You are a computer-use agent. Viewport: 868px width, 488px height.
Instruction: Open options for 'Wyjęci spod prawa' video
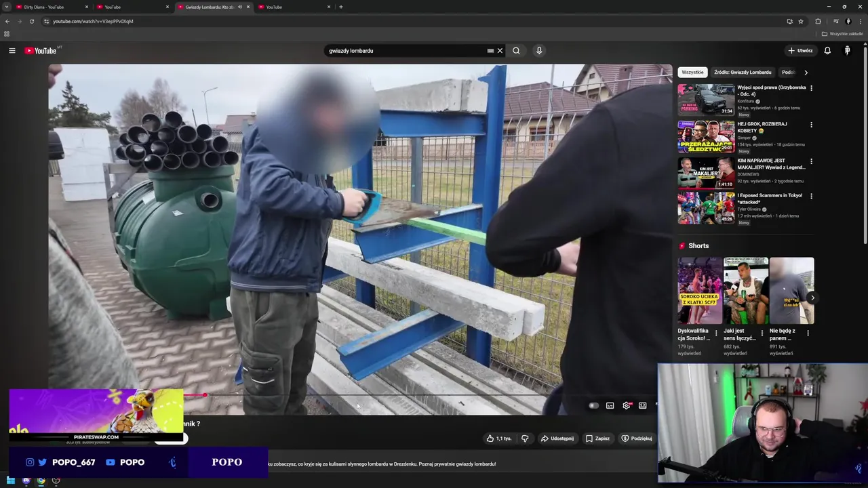(811, 88)
